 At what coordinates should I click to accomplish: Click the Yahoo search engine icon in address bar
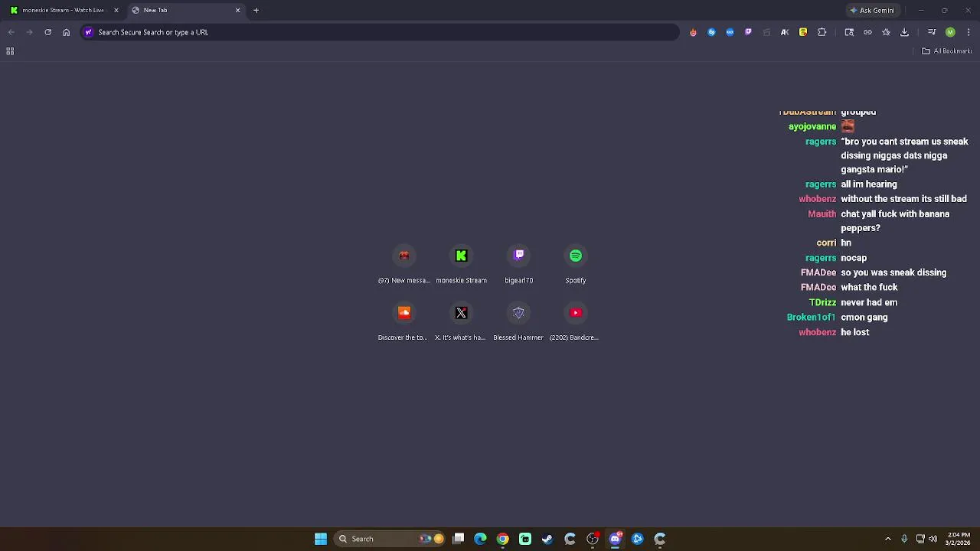tap(88, 32)
